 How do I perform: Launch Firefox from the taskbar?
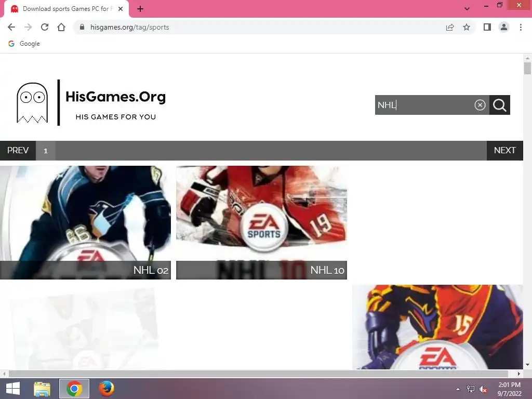click(106, 389)
